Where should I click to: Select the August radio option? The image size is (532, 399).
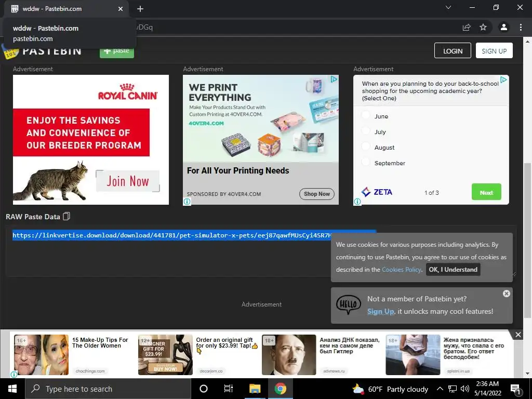click(366, 147)
